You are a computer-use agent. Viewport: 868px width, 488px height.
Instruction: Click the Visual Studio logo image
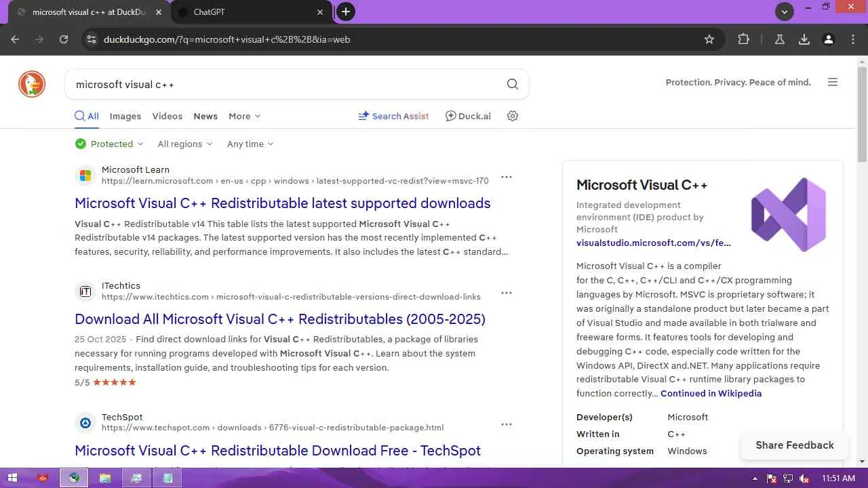click(789, 214)
